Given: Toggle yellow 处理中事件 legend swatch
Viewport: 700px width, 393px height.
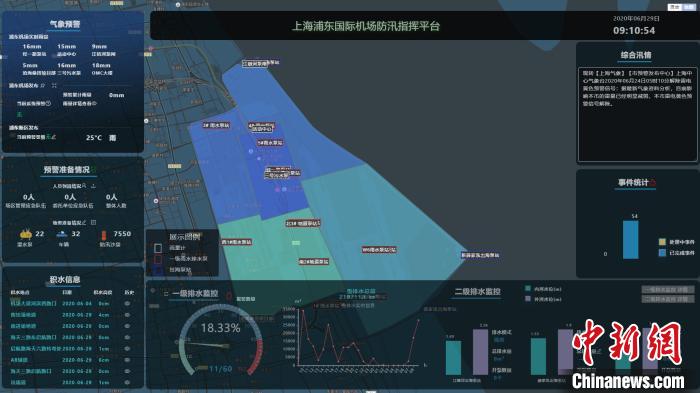Looking at the screenshot, I should [x=662, y=242].
